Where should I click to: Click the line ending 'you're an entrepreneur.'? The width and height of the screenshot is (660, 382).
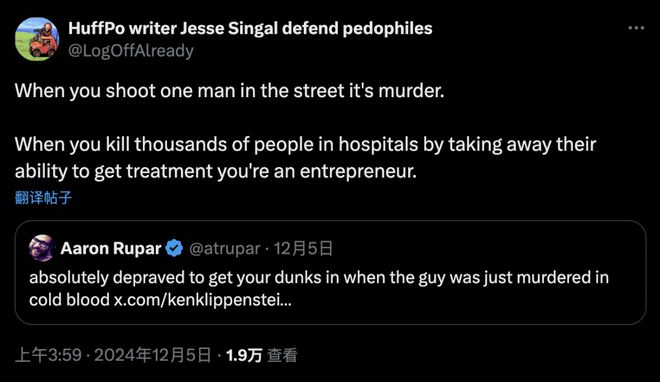(x=216, y=171)
